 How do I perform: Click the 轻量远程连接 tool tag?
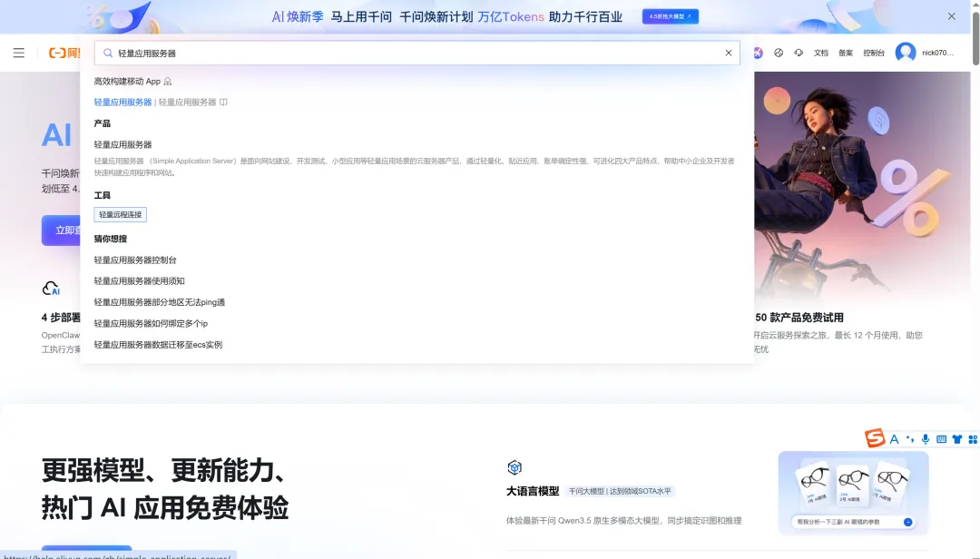pos(120,214)
